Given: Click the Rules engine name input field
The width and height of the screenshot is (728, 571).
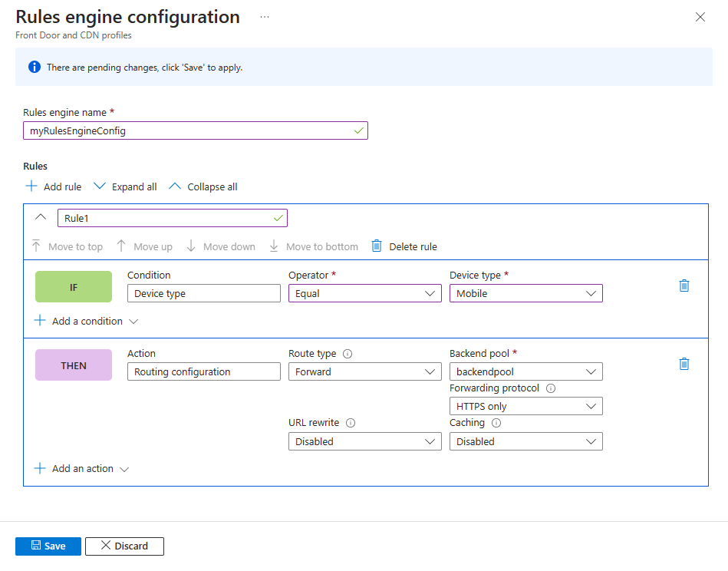Looking at the screenshot, I should coord(196,130).
